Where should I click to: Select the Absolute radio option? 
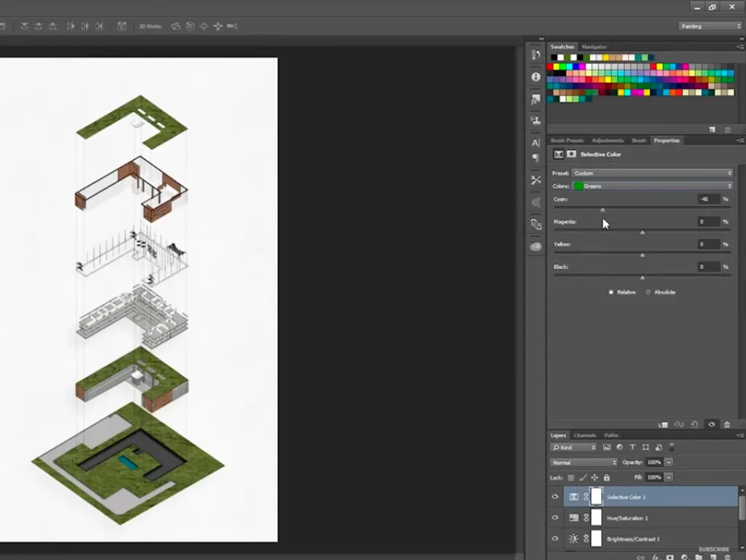pos(648,292)
